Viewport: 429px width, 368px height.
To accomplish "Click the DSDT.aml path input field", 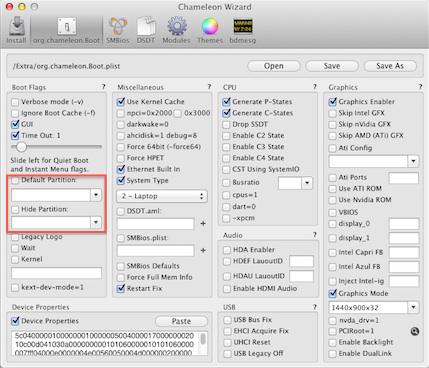I will point(156,224).
